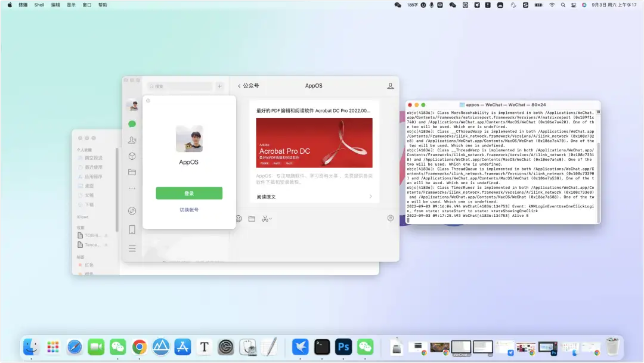644x363 pixels.
Task: Click the phone icon in WeChat sidebar
Action: pos(132,229)
